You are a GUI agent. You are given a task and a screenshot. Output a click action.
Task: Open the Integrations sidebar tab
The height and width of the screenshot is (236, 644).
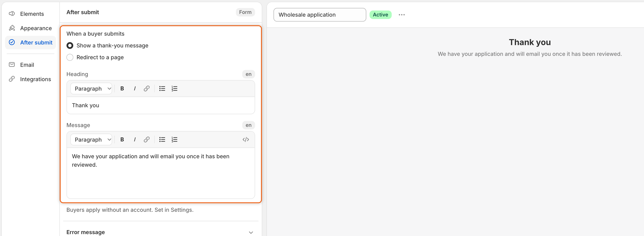(31, 79)
